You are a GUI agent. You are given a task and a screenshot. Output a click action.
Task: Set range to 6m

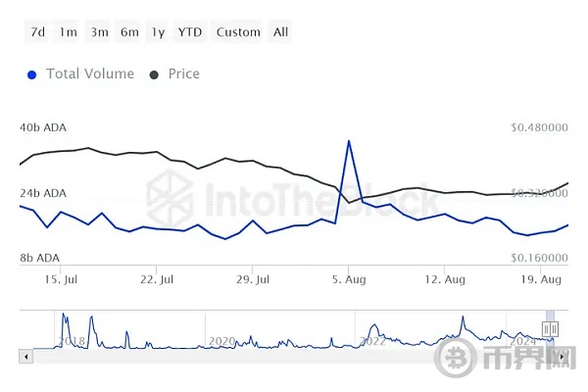(129, 32)
